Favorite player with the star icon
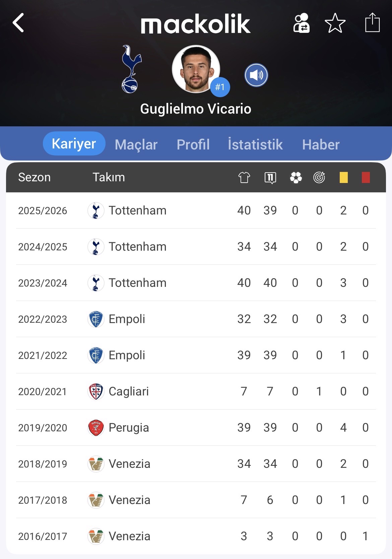The image size is (392, 559). pos(335,23)
